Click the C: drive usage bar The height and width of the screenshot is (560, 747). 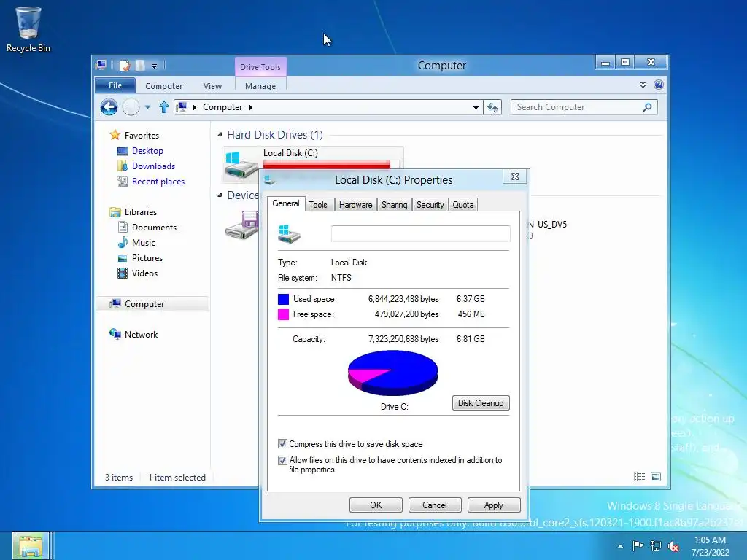[x=331, y=165]
